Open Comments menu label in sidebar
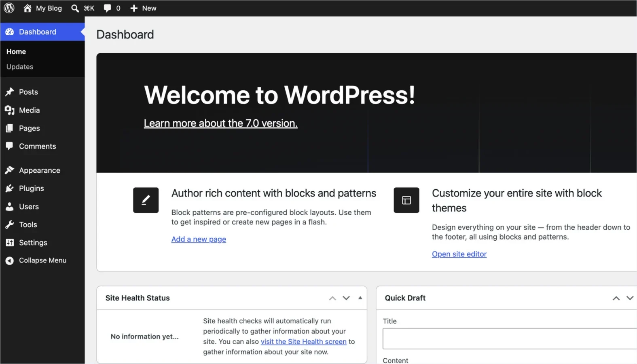637x364 pixels. (38, 146)
